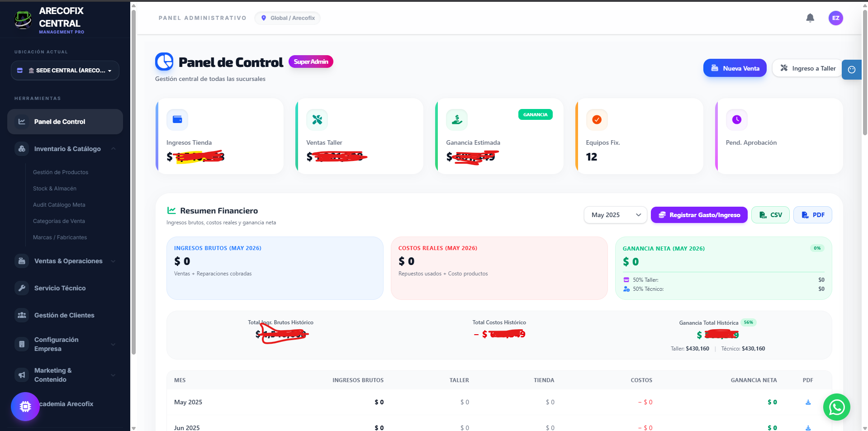Click the purple chip assistant floating button

tap(25, 407)
